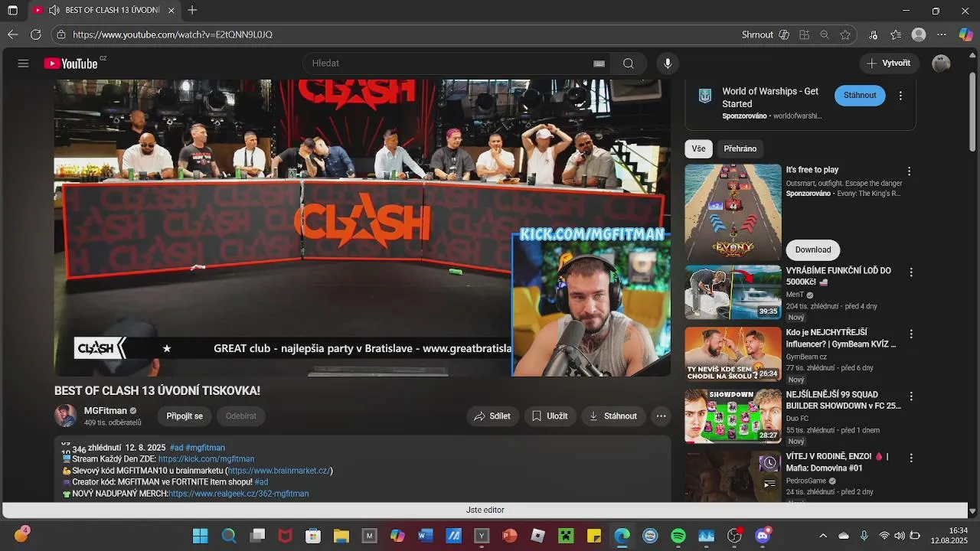Pause the video by clicking the player
Image resolution: width=980 pixels, height=551 pixels.
(x=362, y=228)
